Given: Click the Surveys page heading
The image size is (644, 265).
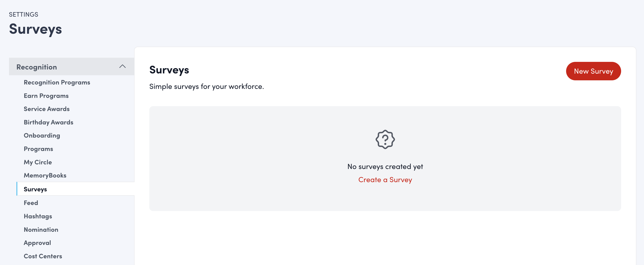Looking at the screenshot, I should click(x=36, y=29).
